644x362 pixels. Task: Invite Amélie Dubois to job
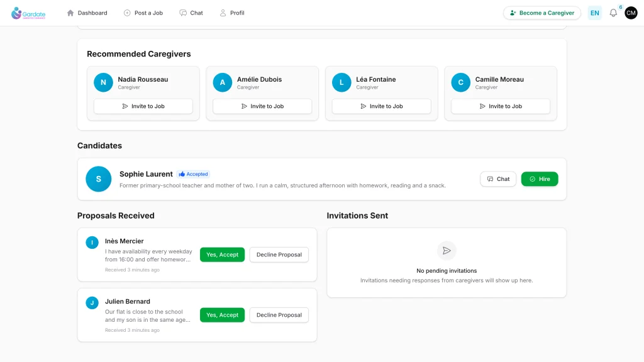point(262,106)
